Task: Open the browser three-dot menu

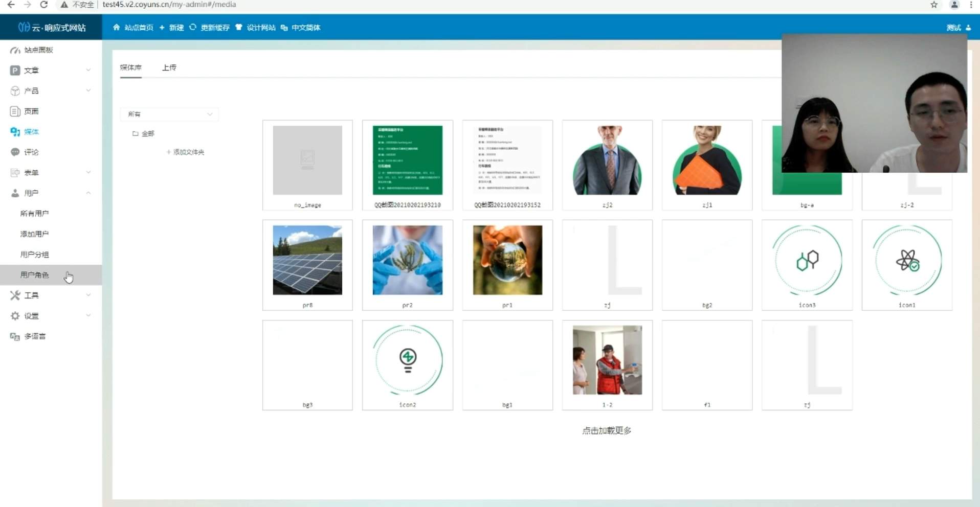Action: pyautogui.click(x=971, y=5)
